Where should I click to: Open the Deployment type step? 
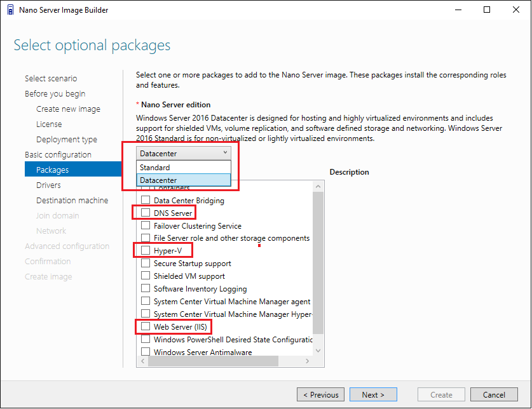(x=67, y=139)
